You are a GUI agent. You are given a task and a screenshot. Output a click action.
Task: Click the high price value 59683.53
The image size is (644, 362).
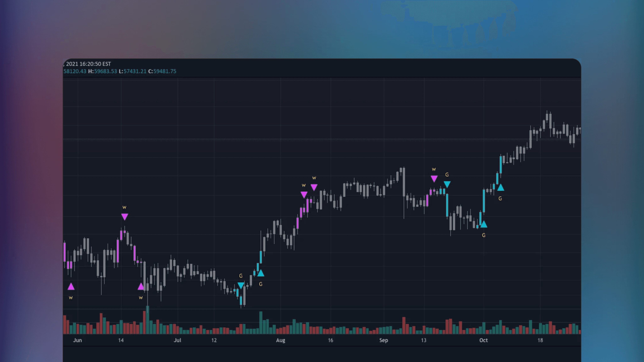click(x=105, y=71)
